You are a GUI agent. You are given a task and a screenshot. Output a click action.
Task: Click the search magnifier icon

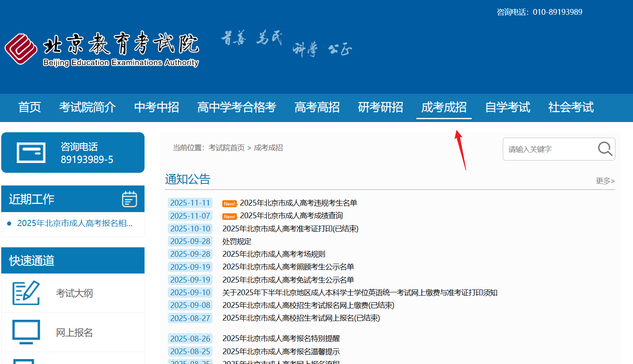(x=605, y=149)
